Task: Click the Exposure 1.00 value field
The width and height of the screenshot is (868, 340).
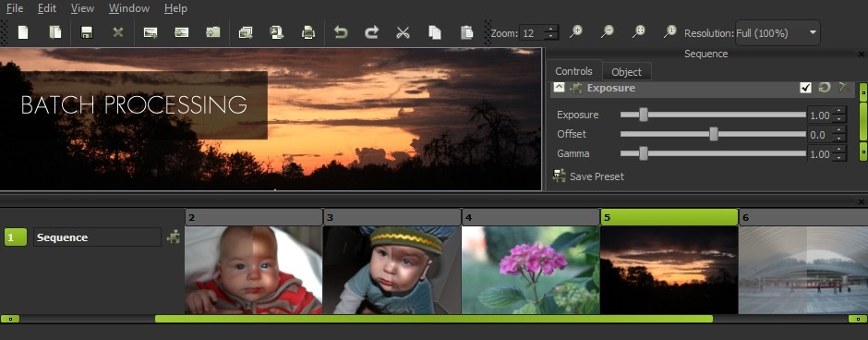Action: coord(820,115)
